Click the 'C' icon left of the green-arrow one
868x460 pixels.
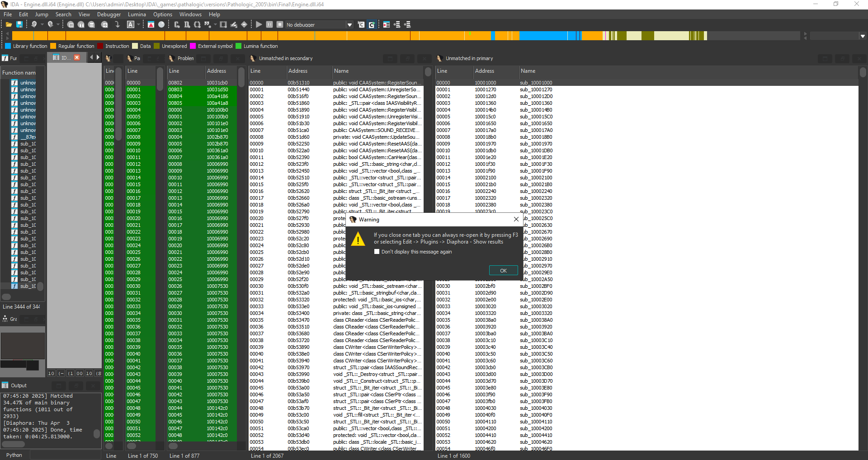(x=361, y=24)
